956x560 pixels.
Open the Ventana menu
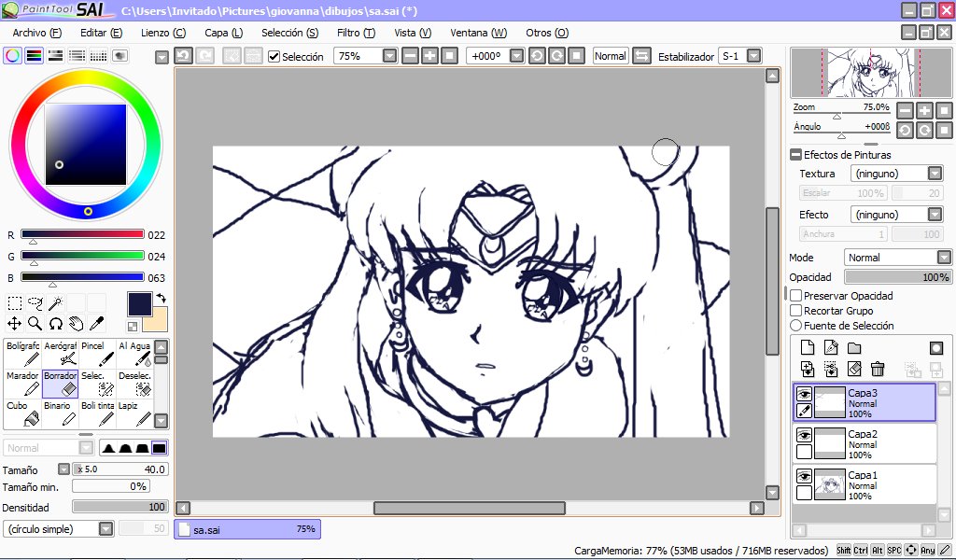coord(479,33)
